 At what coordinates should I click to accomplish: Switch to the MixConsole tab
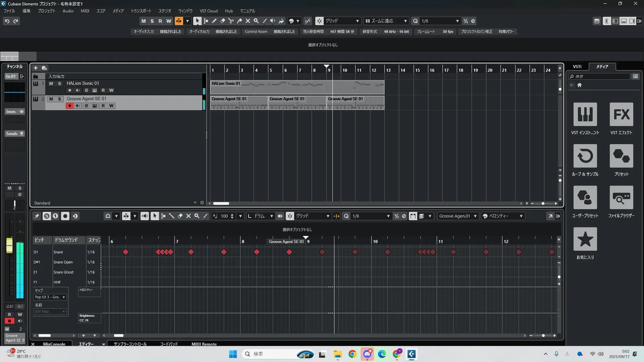pos(54,344)
